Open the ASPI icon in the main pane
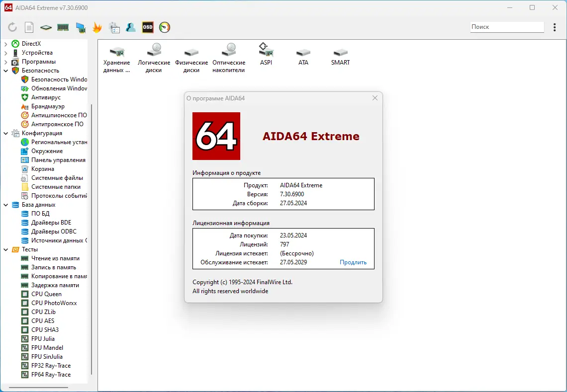Viewport: 567px width, 392px height. tap(266, 55)
